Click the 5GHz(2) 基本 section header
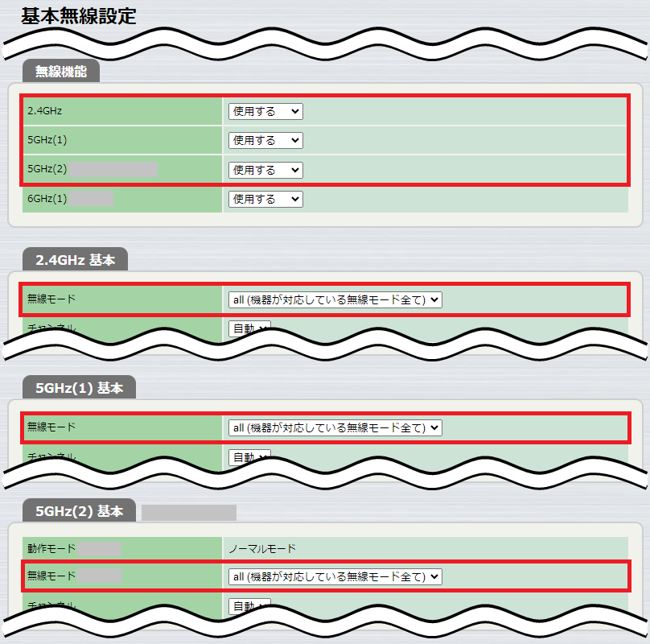The width and height of the screenshot is (650, 644). (x=79, y=511)
